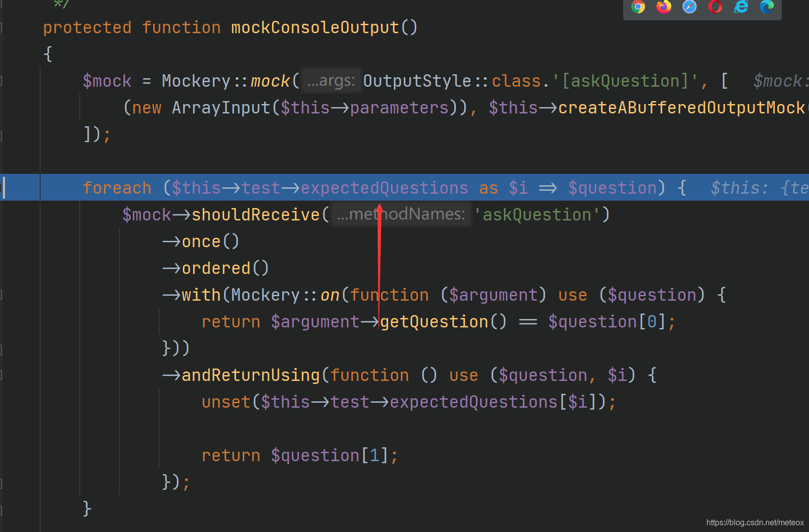Click the 'shouldReceive' method call

pos(256,215)
